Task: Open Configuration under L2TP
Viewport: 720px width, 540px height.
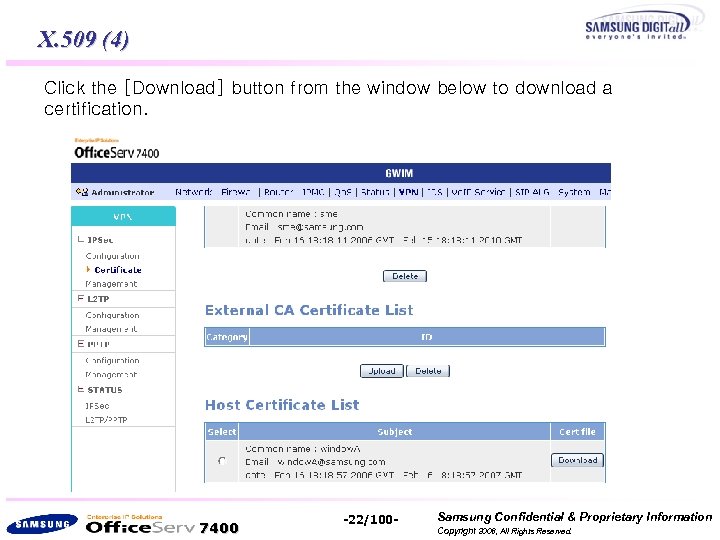Action: (x=112, y=315)
